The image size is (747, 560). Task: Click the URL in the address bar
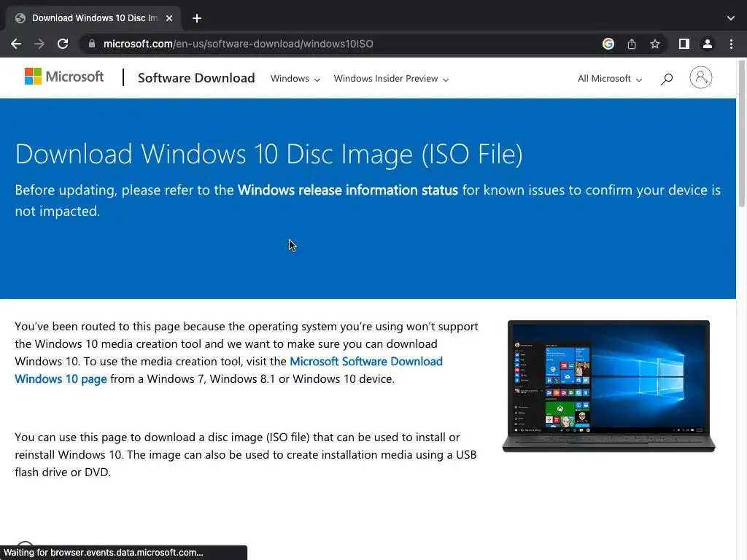tap(239, 44)
